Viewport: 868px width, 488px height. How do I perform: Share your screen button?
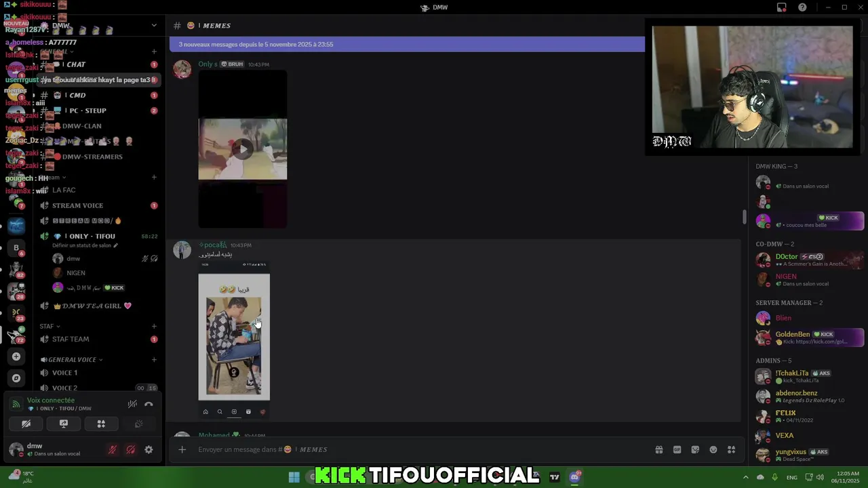[x=64, y=424]
